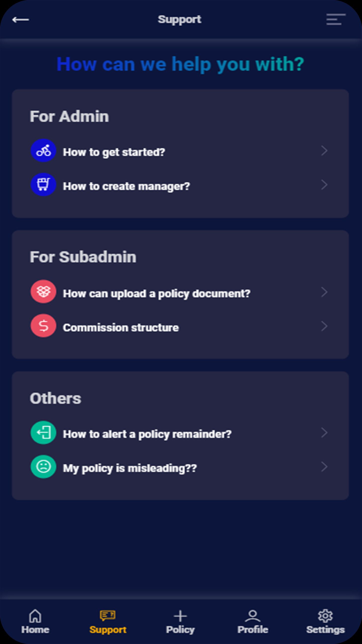Image resolution: width=362 pixels, height=644 pixels.
Task: Tap the sad face icon for misleading policy
Action: (x=43, y=467)
